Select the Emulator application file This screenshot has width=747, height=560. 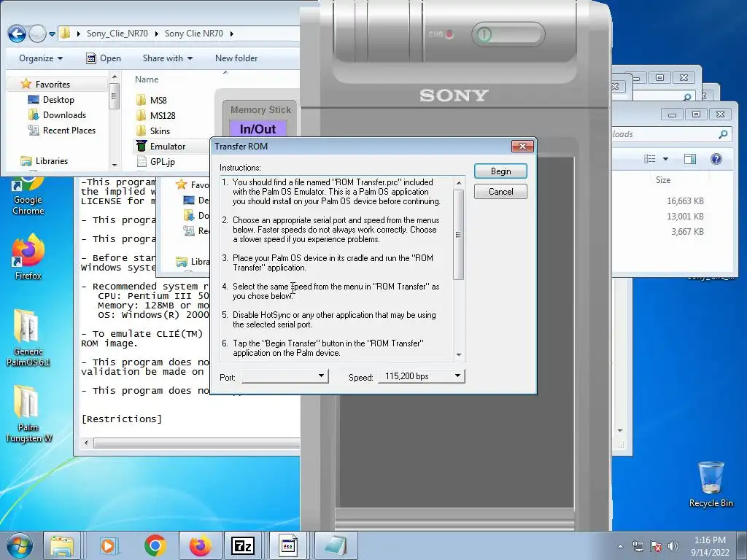coord(167,146)
